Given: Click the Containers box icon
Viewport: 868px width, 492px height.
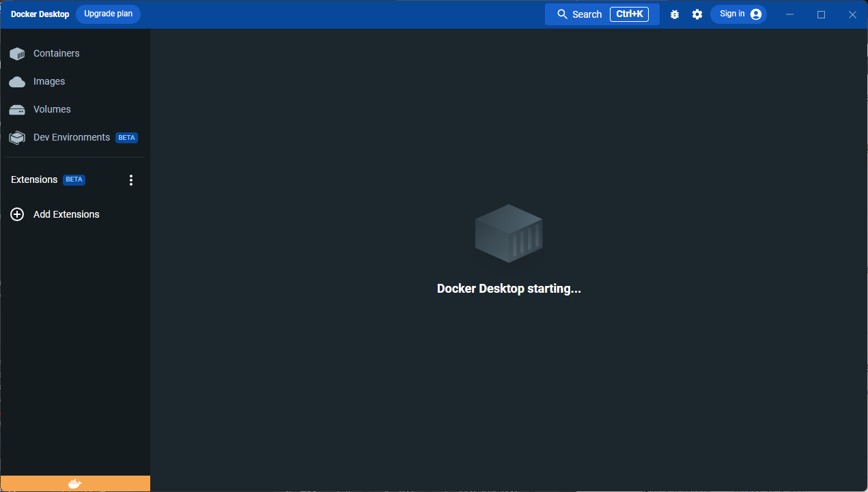Looking at the screenshot, I should tap(17, 54).
